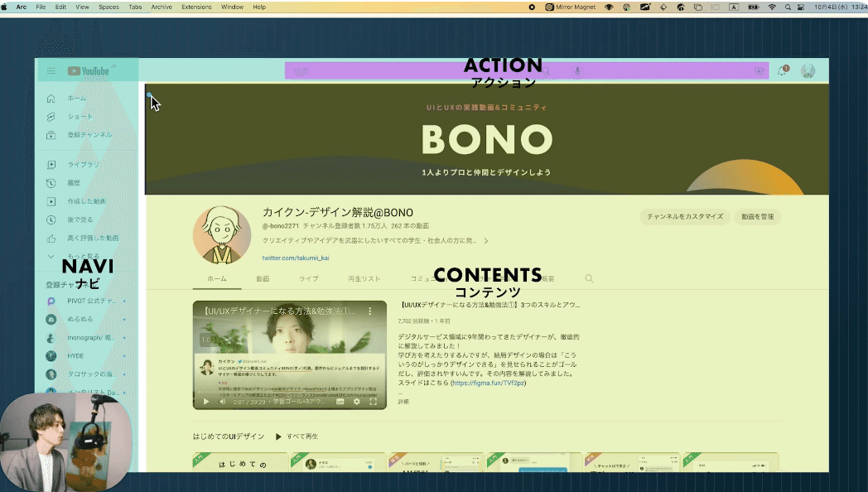The image size is (868, 492).
Task: Switch to the 再生リスト tab
Action: [x=364, y=279]
